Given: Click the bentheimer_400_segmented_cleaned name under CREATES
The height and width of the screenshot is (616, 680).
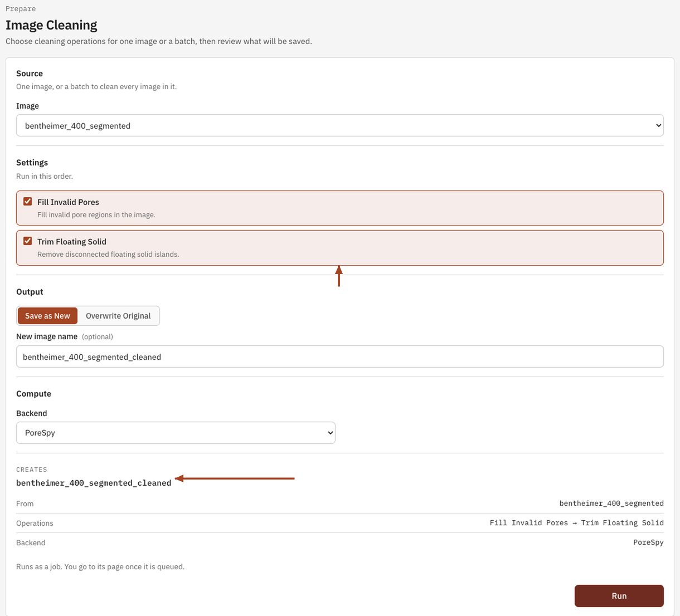Looking at the screenshot, I should pyautogui.click(x=94, y=483).
